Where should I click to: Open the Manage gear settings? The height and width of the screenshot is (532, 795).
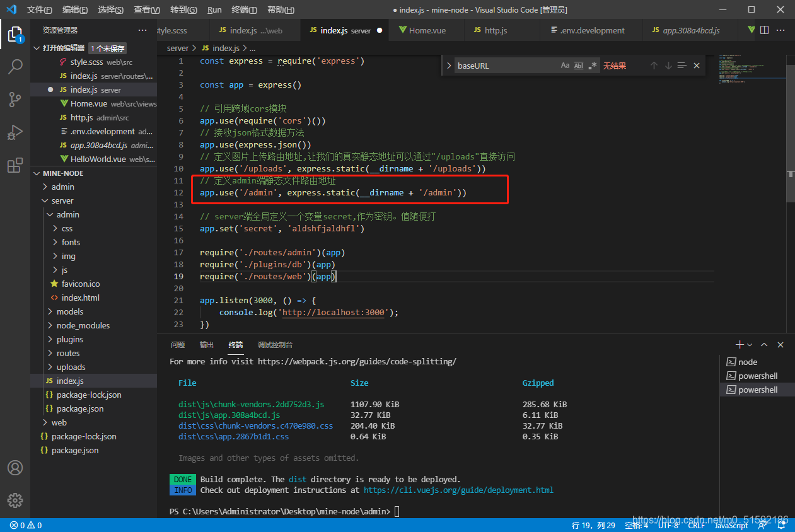(15, 500)
